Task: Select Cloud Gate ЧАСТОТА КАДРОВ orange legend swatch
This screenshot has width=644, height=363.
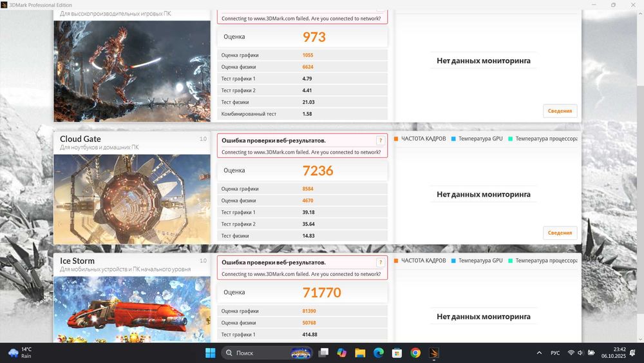Action: click(396, 139)
